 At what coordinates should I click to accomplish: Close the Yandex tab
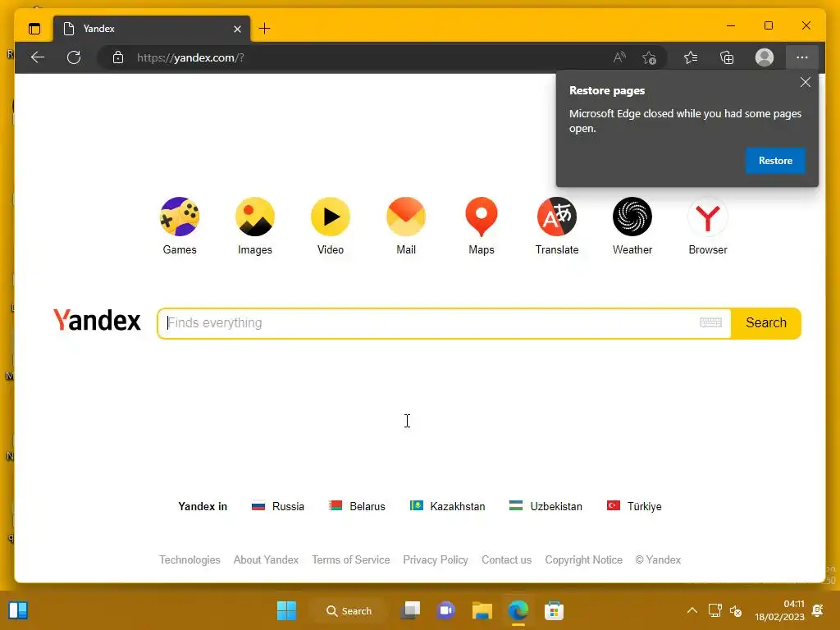237,29
